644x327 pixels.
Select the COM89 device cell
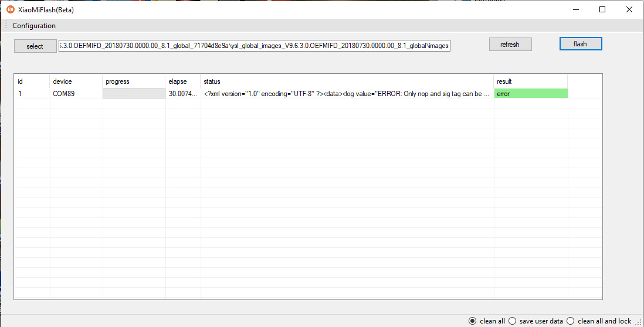tap(76, 94)
